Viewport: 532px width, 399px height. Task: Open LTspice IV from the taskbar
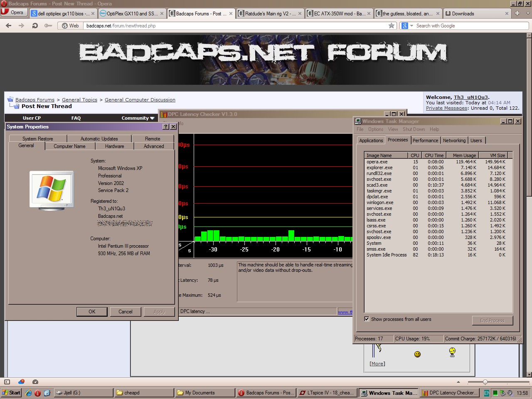click(327, 393)
